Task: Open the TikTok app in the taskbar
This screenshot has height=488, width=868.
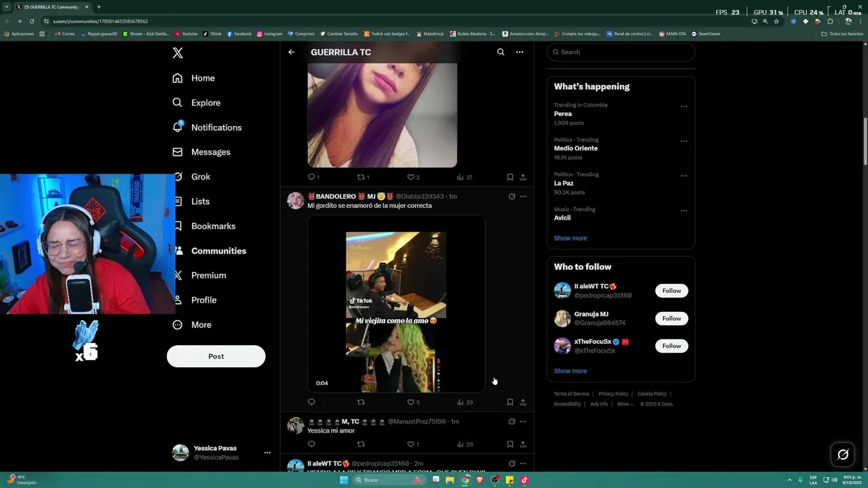Action: (x=524, y=480)
